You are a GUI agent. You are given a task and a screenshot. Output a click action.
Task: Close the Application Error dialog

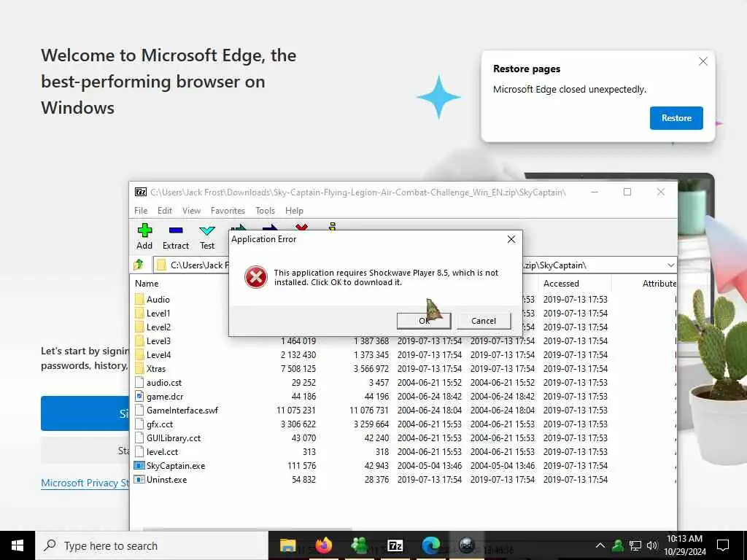(511, 239)
